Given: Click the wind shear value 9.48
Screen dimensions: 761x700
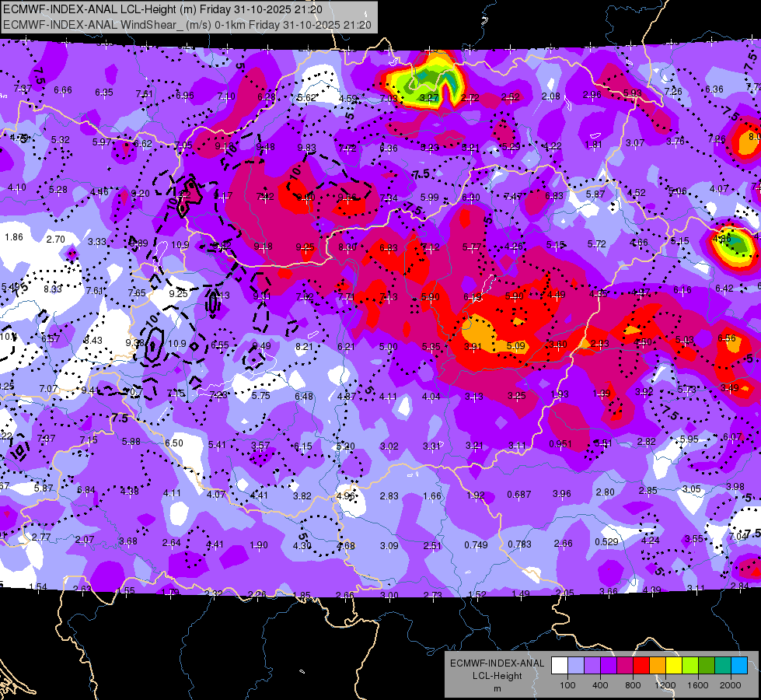Looking at the screenshot, I should [266, 147].
